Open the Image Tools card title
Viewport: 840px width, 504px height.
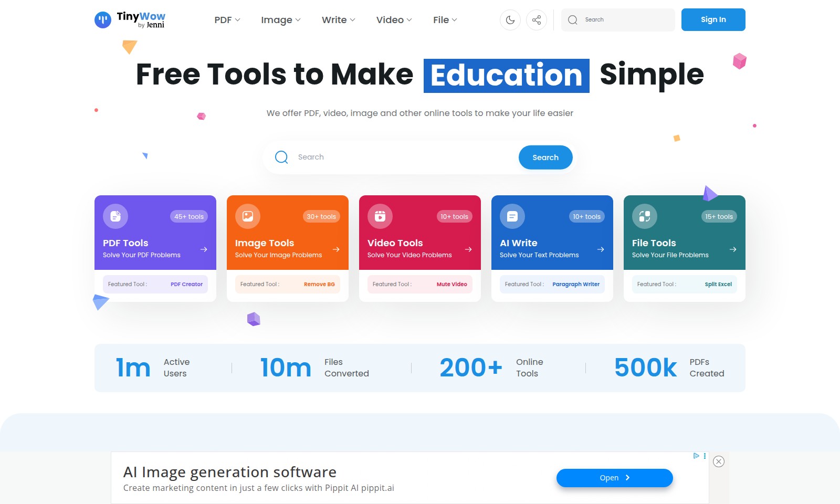[265, 243]
